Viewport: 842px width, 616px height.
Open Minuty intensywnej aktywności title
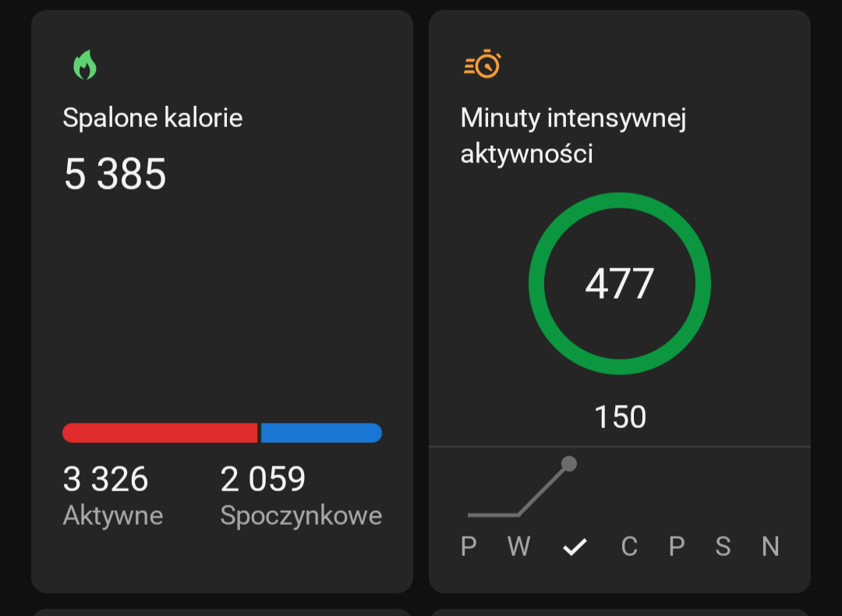point(573,136)
